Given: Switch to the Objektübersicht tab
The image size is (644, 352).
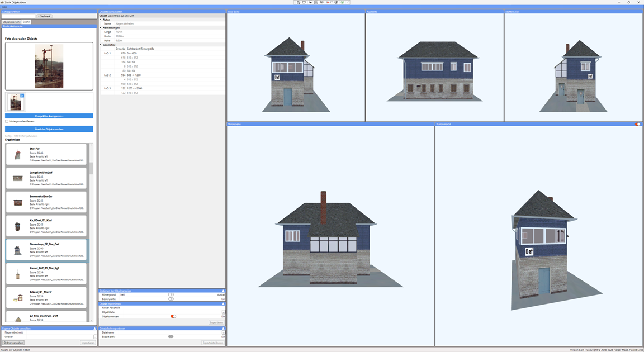Looking at the screenshot, I should coord(12,22).
